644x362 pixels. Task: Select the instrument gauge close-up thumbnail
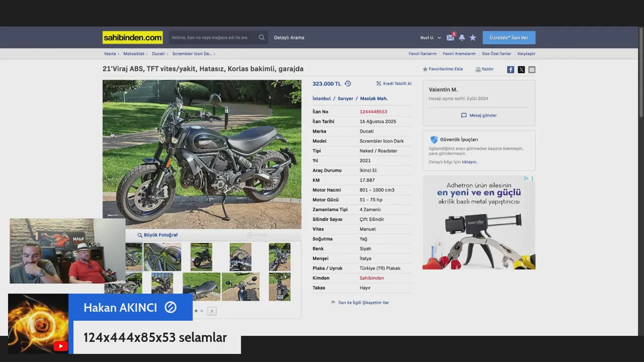[240, 257]
